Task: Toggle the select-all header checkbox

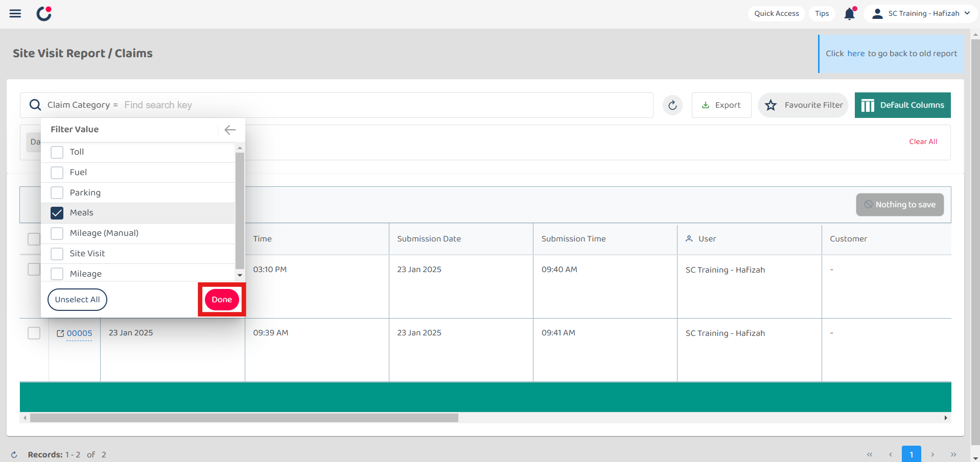Action: (x=34, y=239)
